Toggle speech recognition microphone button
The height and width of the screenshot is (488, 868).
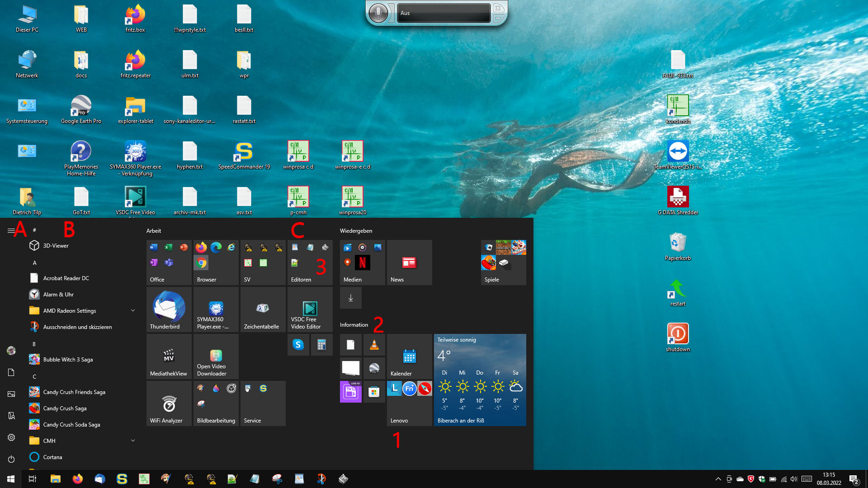pos(378,13)
